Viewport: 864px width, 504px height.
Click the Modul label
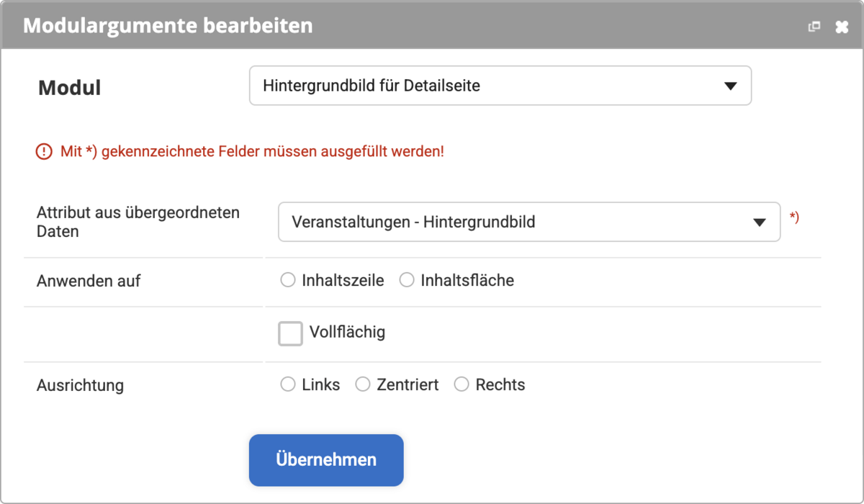[x=69, y=88]
